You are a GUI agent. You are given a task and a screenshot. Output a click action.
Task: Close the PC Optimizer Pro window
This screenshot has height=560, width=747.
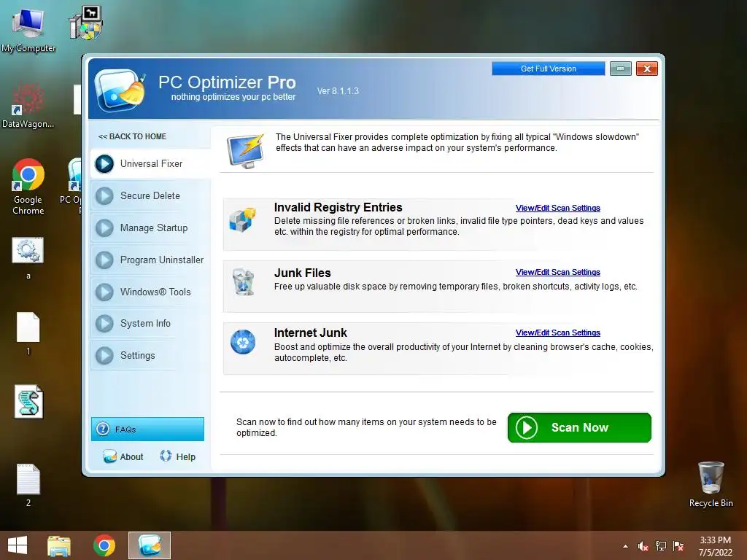(646, 69)
